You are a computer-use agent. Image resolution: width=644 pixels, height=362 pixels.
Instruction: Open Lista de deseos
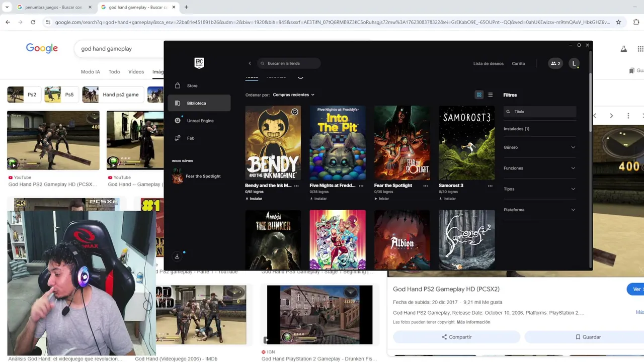pos(488,63)
